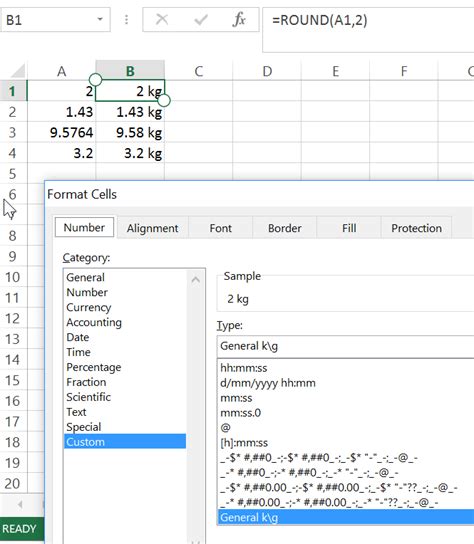Select Text in the Category list
This screenshot has height=544, width=474.
[x=125, y=411]
